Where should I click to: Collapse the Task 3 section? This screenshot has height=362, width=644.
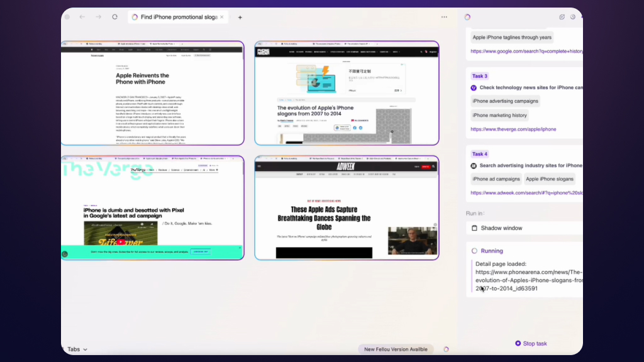[x=479, y=75]
